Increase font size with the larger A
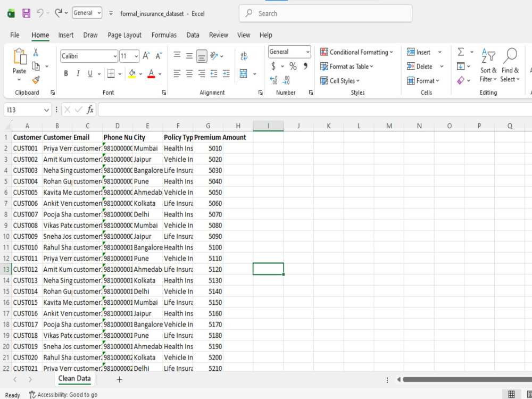Screen dimensions: 532x399 146,56
